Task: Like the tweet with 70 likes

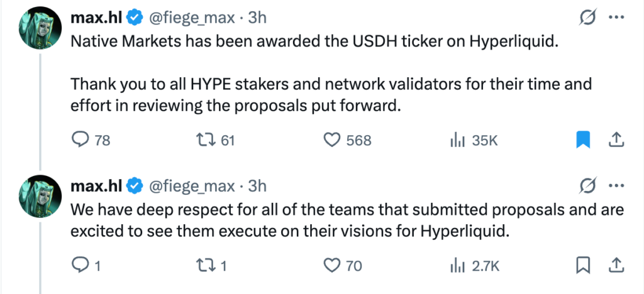Action: click(332, 266)
